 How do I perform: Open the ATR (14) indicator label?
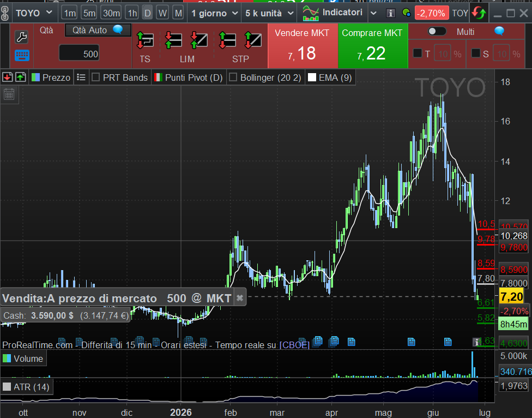click(x=27, y=387)
